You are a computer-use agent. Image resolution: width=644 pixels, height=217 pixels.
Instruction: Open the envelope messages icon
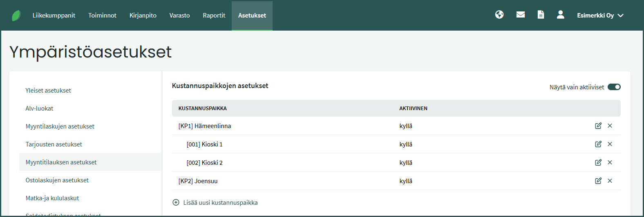tap(520, 15)
